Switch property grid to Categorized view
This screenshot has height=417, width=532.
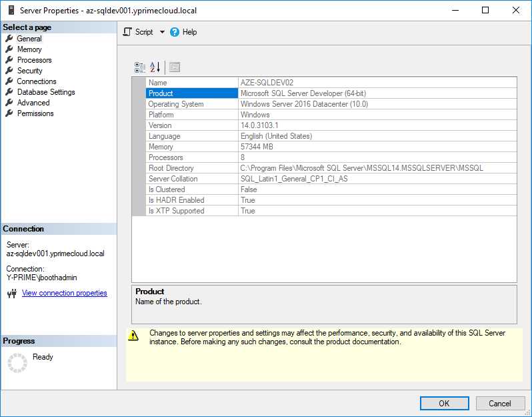[140, 67]
